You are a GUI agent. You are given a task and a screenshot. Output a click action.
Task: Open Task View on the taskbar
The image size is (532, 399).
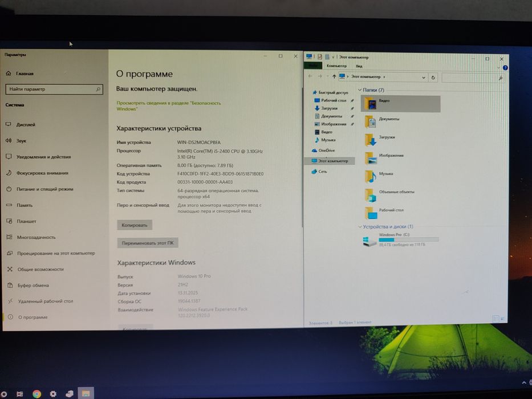point(20,393)
